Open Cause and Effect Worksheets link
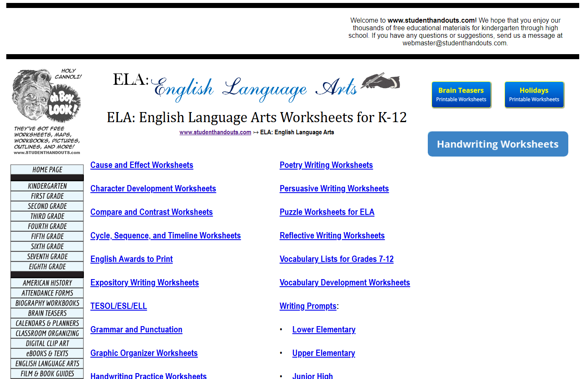Viewport: 588px width, 379px height. coord(142,165)
